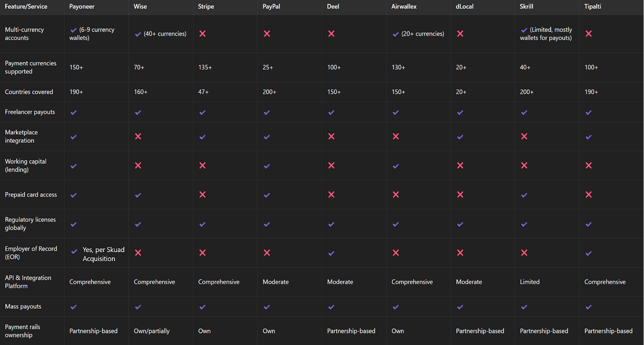
Task: Click the checkmark for Deel freelancer payouts
Action: point(331,112)
